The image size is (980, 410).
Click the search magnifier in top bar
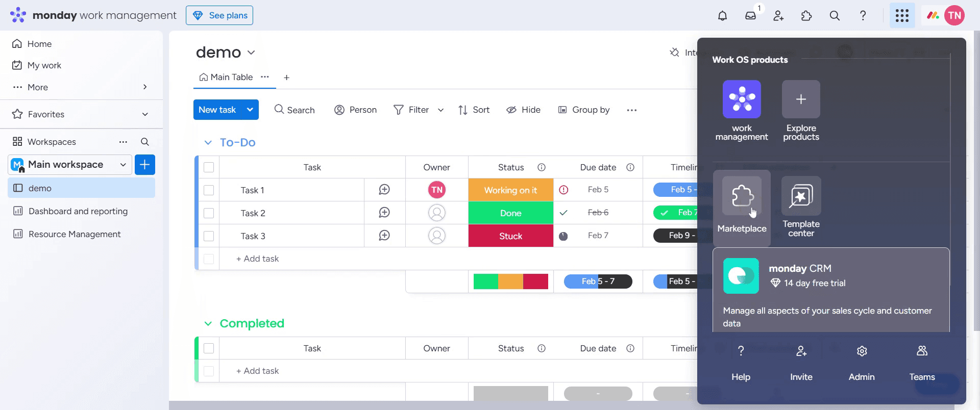(835, 15)
